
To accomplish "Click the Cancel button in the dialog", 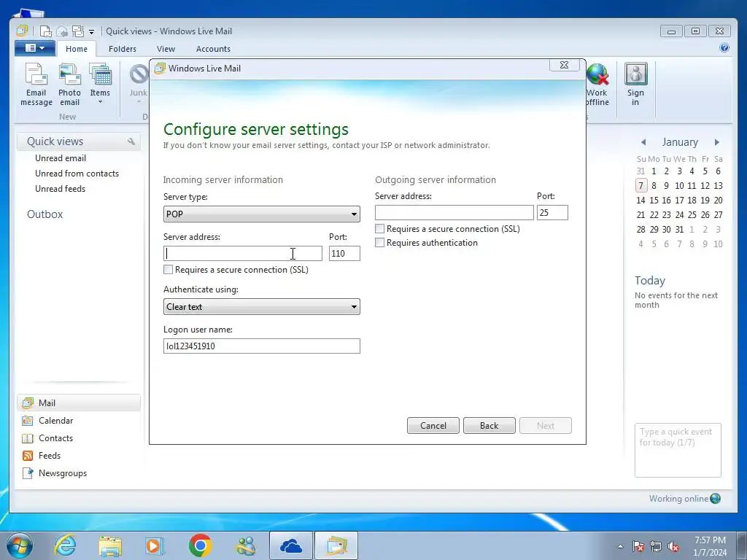I will point(433,426).
